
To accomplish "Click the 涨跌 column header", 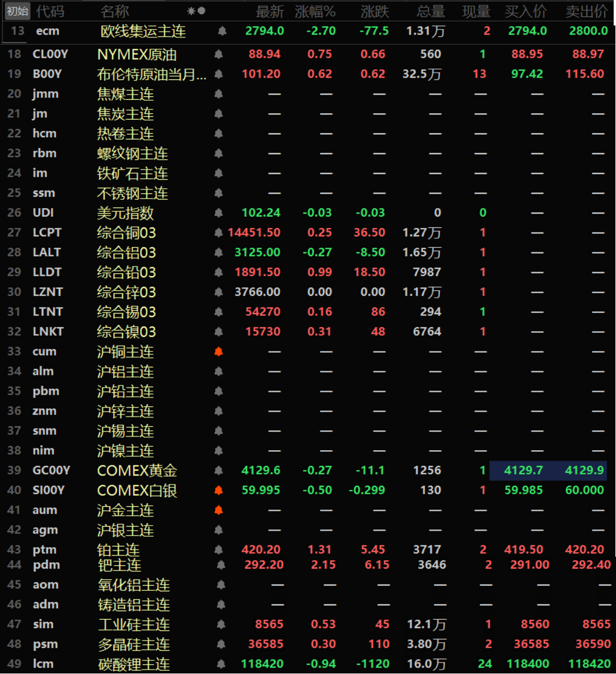I will (375, 11).
